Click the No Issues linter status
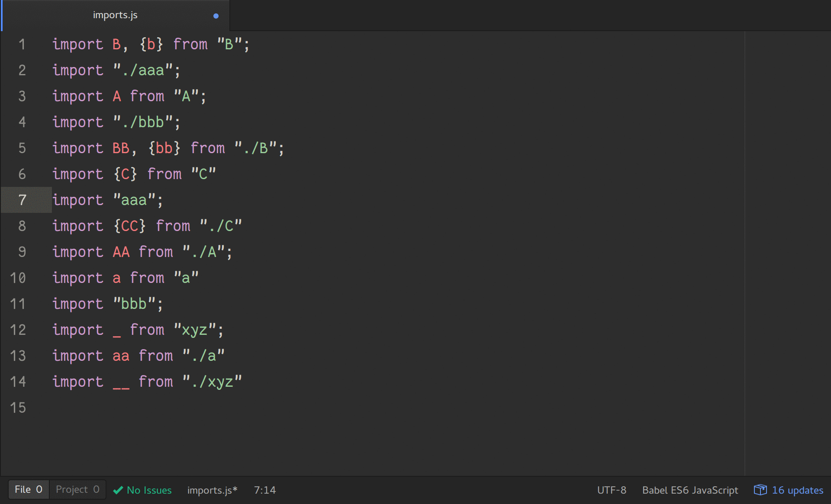Screen dimensions: 831x504 coord(149,490)
